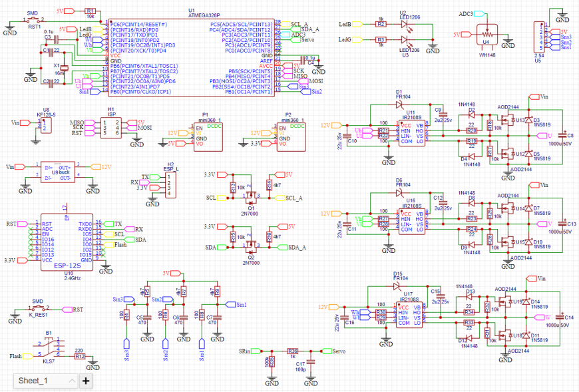Click the R1 10k resistor

(x=90, y=11)
